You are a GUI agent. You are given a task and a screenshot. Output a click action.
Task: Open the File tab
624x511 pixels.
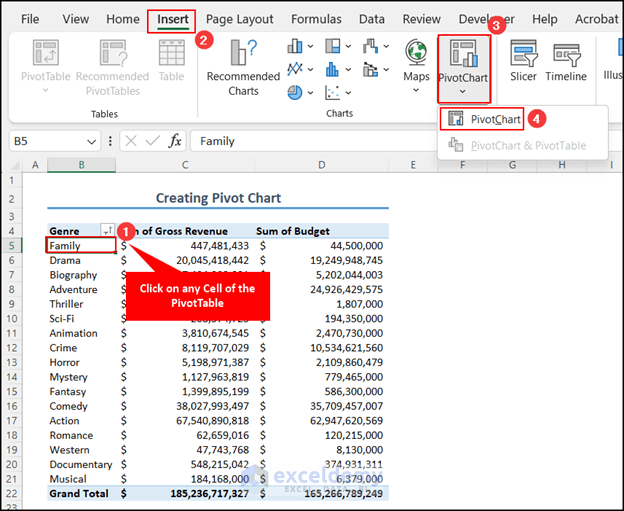30,19
